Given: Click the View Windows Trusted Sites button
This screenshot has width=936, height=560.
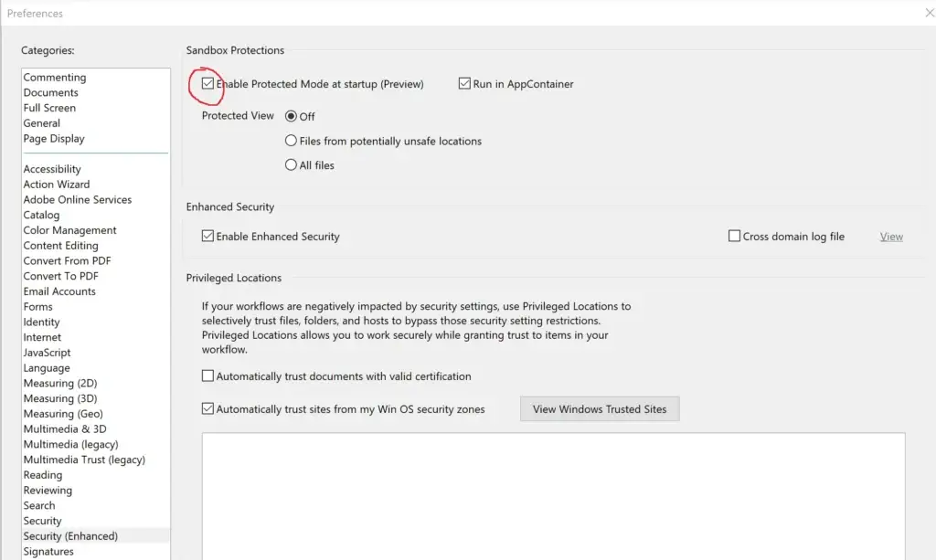Looking at the screenshot, I should click(600, 409).
